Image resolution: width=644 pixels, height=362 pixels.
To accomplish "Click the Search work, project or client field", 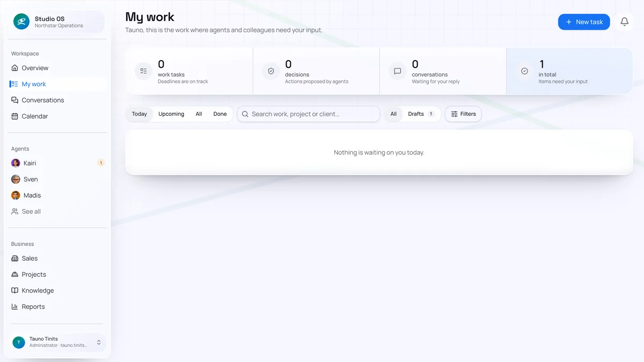I will coord(309,114).
